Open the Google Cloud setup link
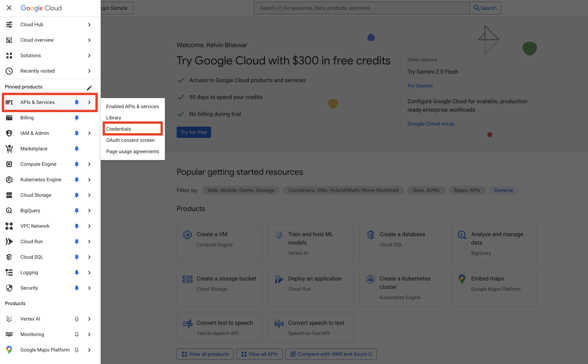Image resolution: width=588 pixels, height=364 pixels. point(431,124)
